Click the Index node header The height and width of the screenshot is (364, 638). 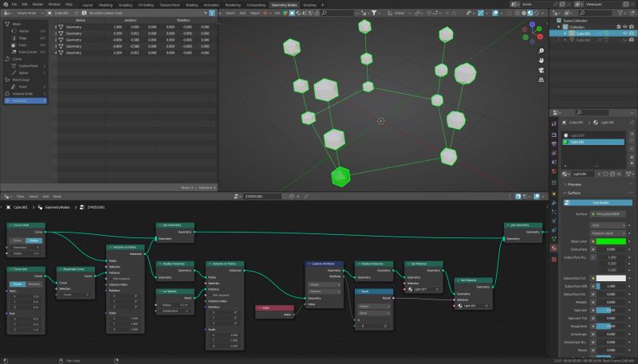[x=274, y=308]
